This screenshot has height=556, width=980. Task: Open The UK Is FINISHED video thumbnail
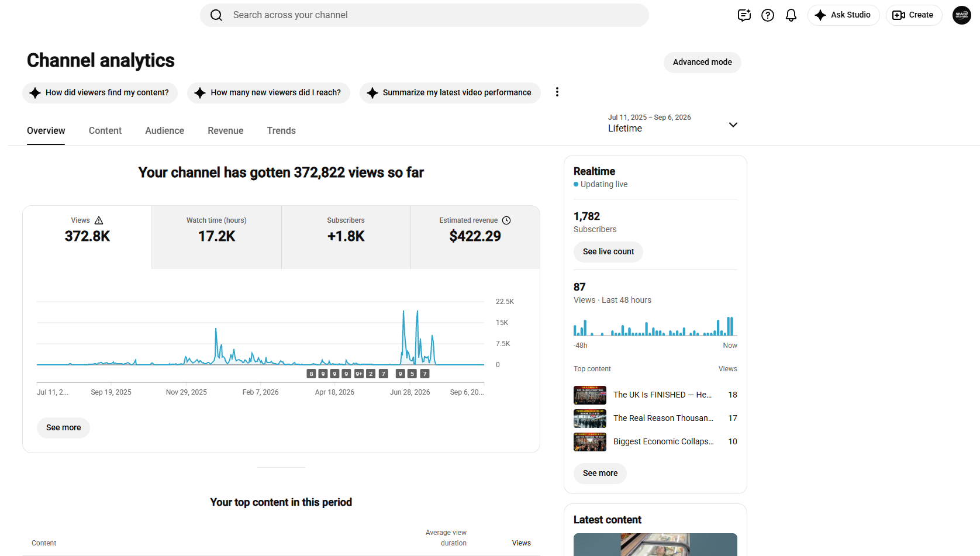coord(589,395)
